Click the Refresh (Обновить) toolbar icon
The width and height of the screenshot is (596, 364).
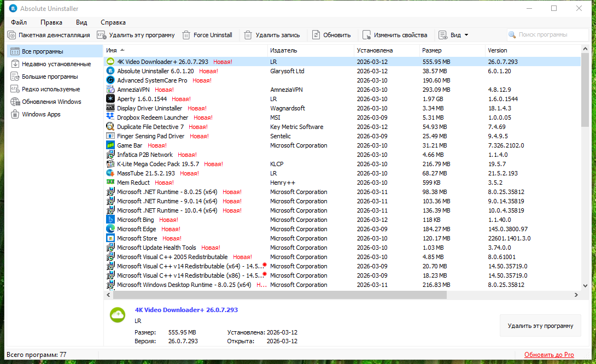(316, 35)
